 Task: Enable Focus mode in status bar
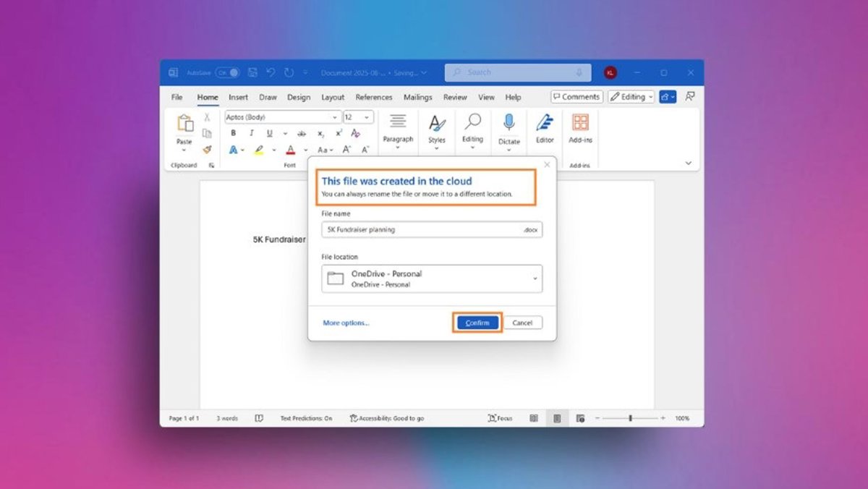500,418
